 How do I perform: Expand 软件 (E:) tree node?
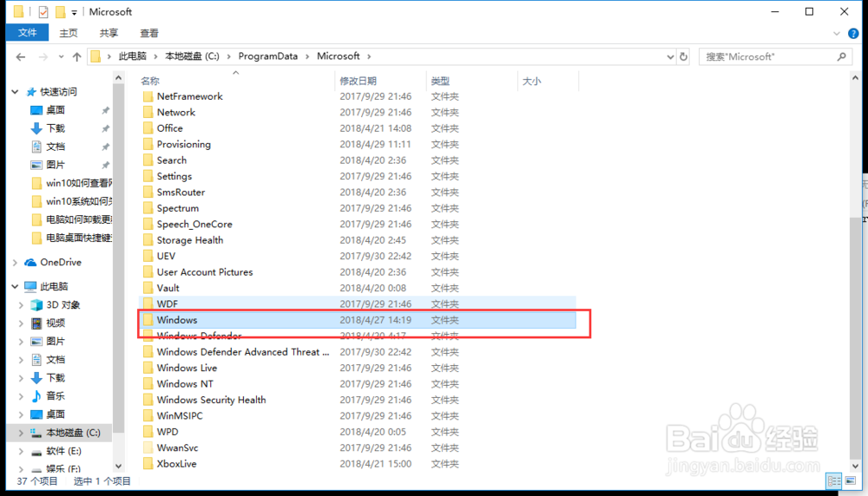tap(21, 452)
